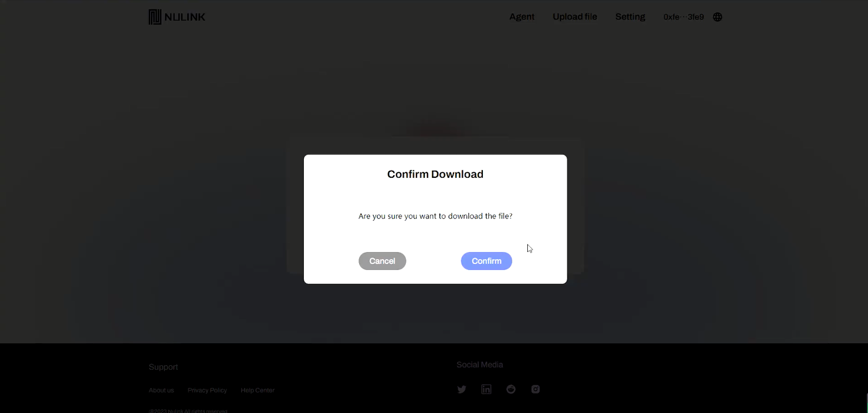
Task: Click the Support footer heading
Action: [x=163, y=367]
